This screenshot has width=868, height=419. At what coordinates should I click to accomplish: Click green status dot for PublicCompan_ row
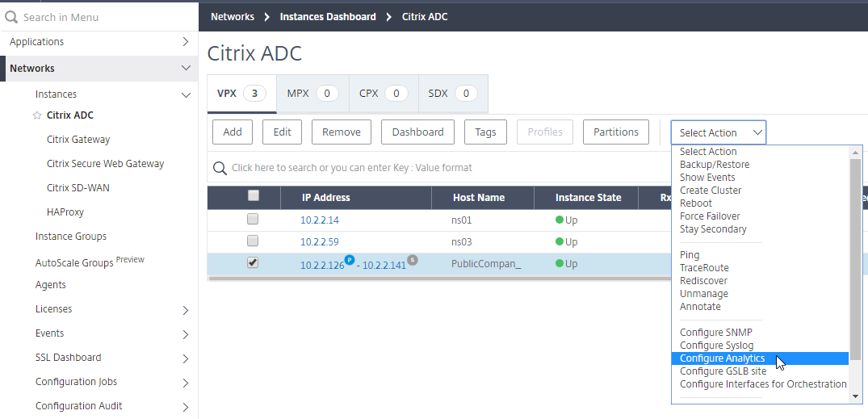point(559,263)
